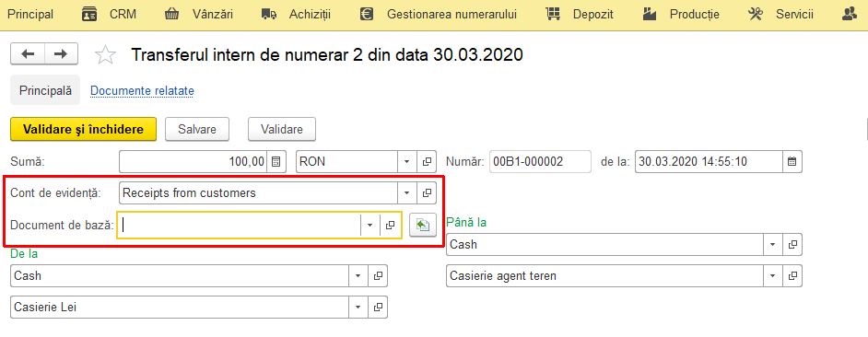
Task: Open the Achiziții section
Action: (x=310, y=15)
